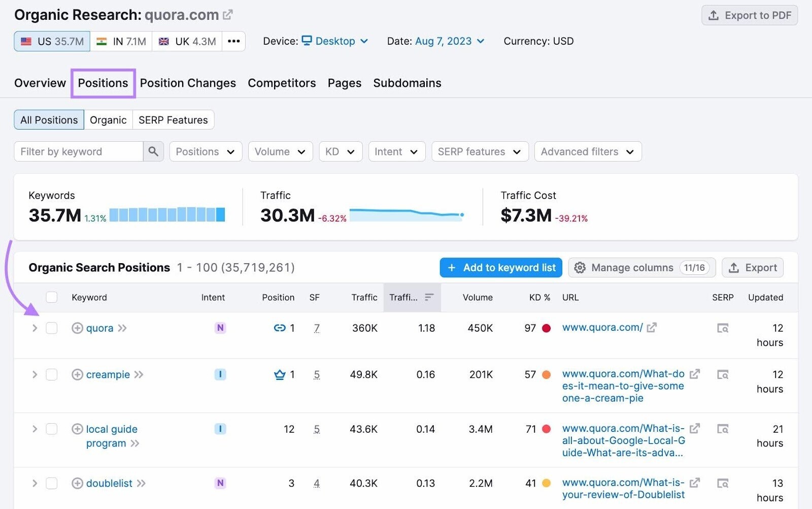This screenshot has width=812, height=509.
Task: Check the local guide program row checkbox
Action: 52,429
